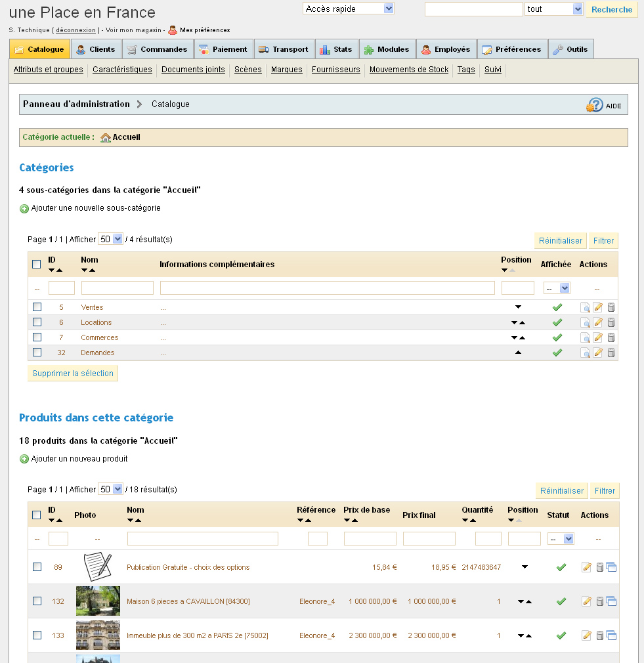Screen dimensions: 644x663
Task: Open the Affichée filter dropdown
Action: pyautogui.click(x=557, y=288)
